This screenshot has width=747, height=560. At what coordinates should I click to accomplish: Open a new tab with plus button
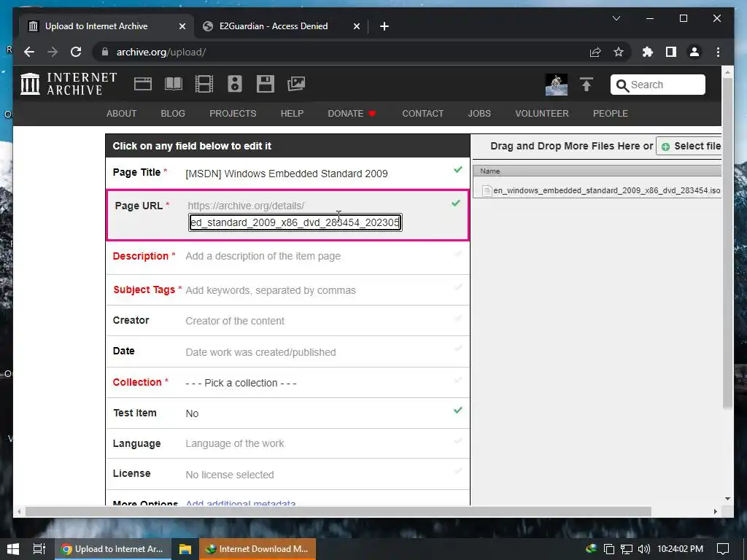click(x=384, y=26)
